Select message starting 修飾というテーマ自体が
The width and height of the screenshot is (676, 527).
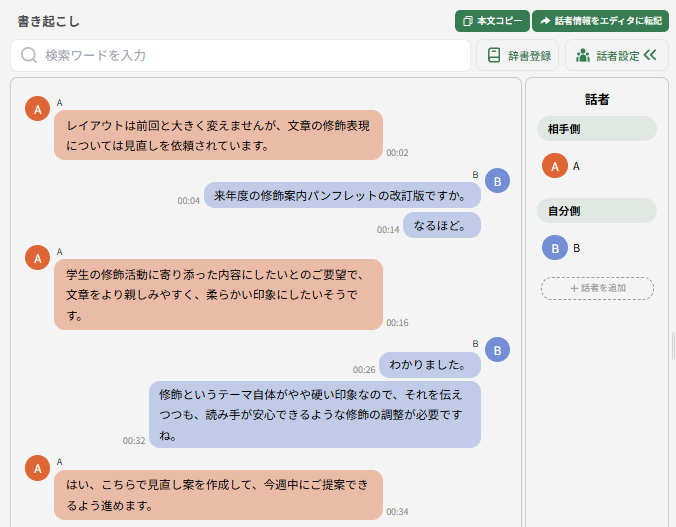click(315, 414)
